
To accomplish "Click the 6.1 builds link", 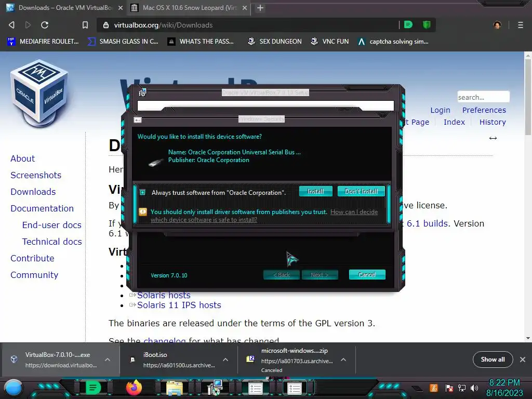I will (428, 223).
